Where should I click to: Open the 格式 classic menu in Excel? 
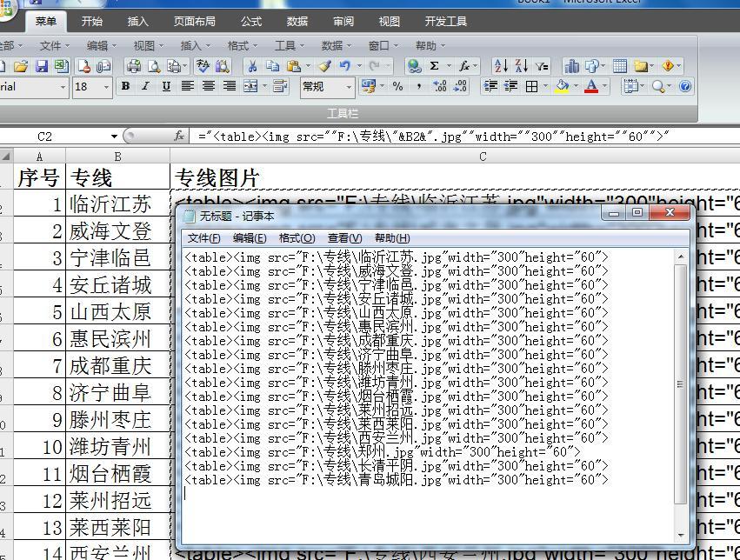pyautogui.click(x=242, y=46)
